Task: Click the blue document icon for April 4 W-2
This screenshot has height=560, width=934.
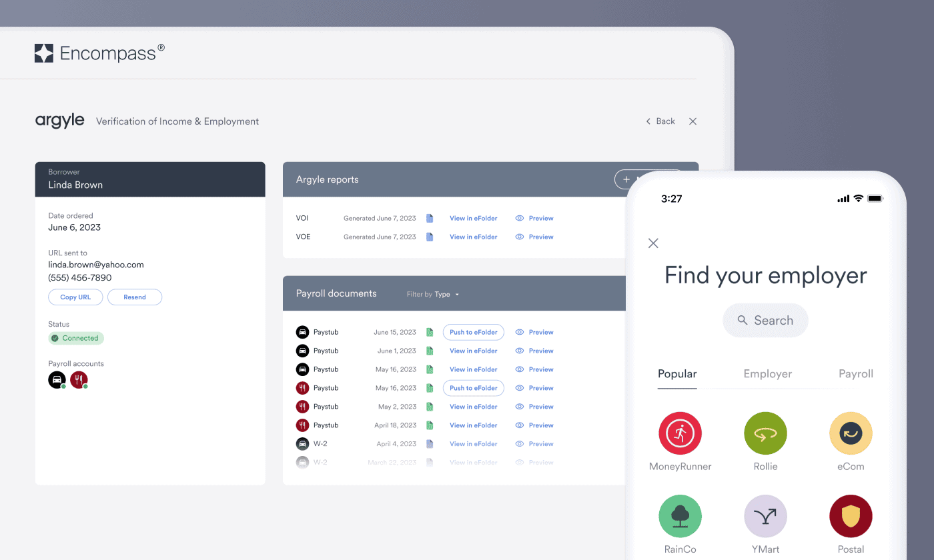Action: click(x=430, y=444)
